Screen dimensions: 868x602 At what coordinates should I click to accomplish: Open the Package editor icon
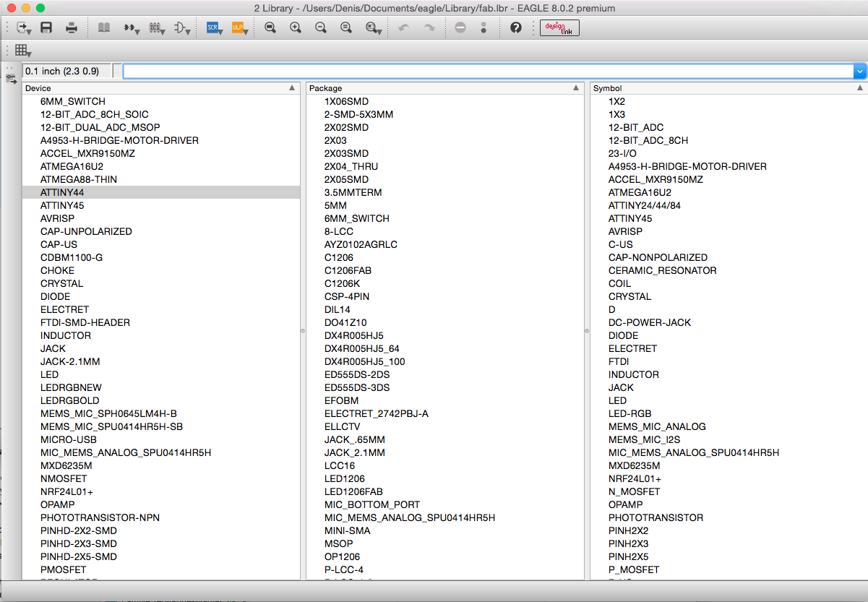click(x=157, y=28)
